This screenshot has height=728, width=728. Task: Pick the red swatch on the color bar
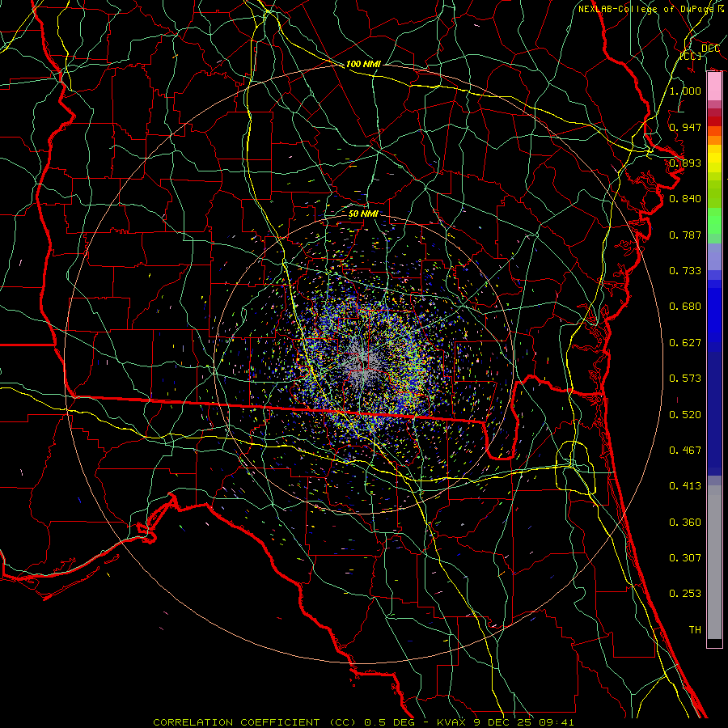pyautogui.click(x=714, y=121)
